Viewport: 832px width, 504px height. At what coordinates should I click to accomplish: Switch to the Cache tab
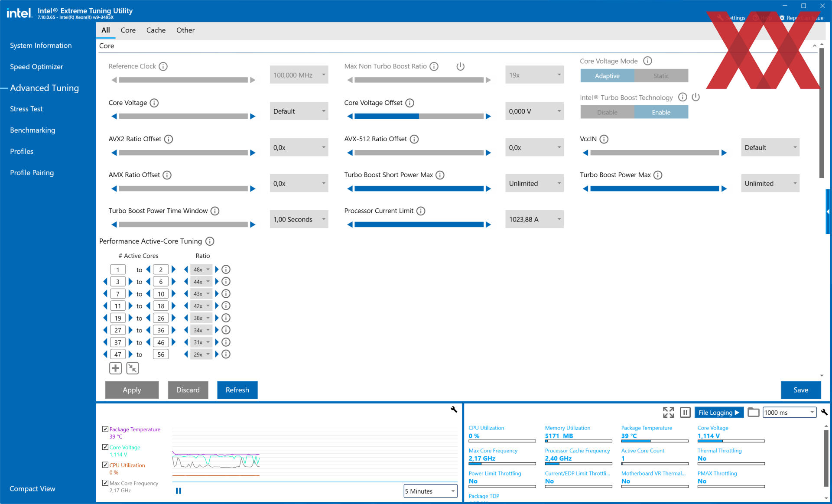pos(156,30)
